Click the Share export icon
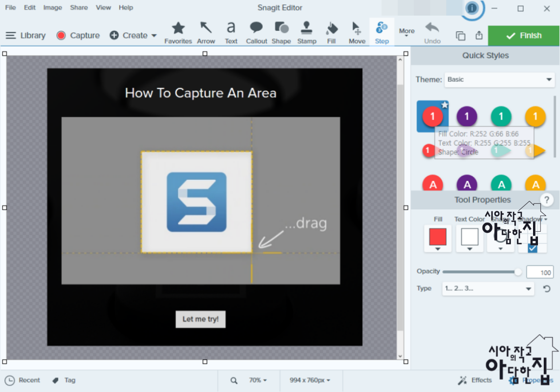The width and height of the screenshot is (560, 392). pyautogui.click(x=479, y=35)
